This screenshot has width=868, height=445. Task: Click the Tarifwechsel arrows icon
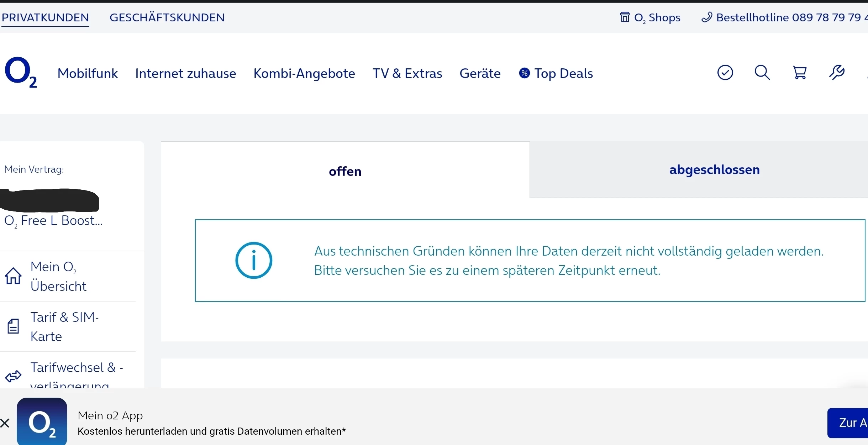pos(13,376)
